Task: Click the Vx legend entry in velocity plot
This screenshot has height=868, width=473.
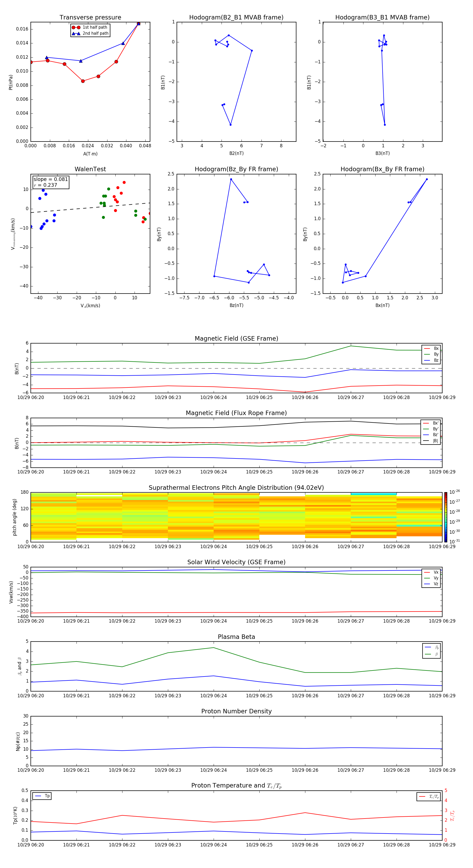Action: coord(431,572)
